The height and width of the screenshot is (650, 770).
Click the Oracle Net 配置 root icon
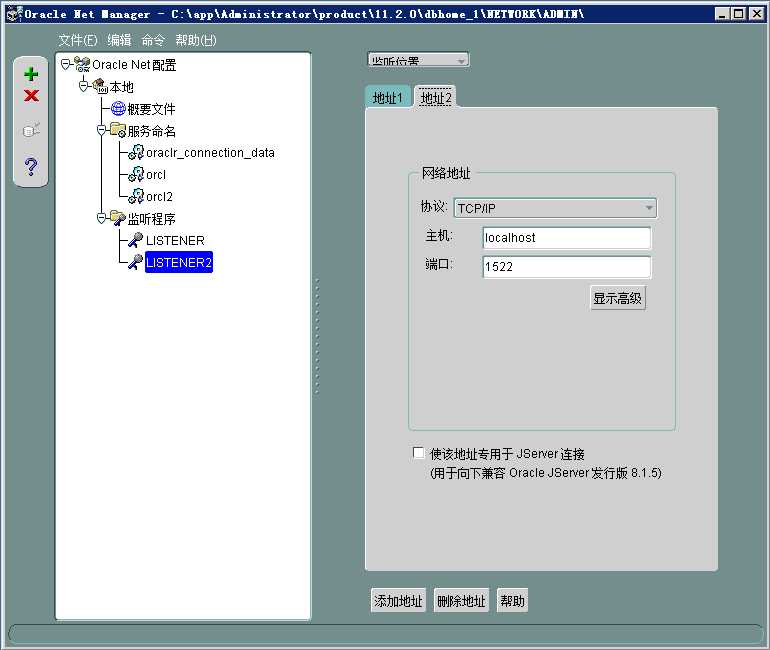82,64
